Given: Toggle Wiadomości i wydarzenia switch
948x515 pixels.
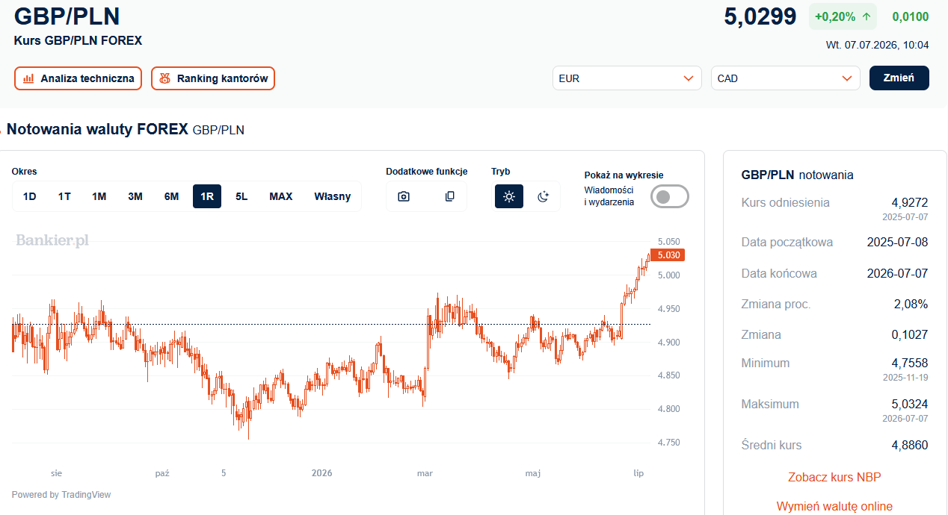Looking at the screenshot, I should coord(669,196).
